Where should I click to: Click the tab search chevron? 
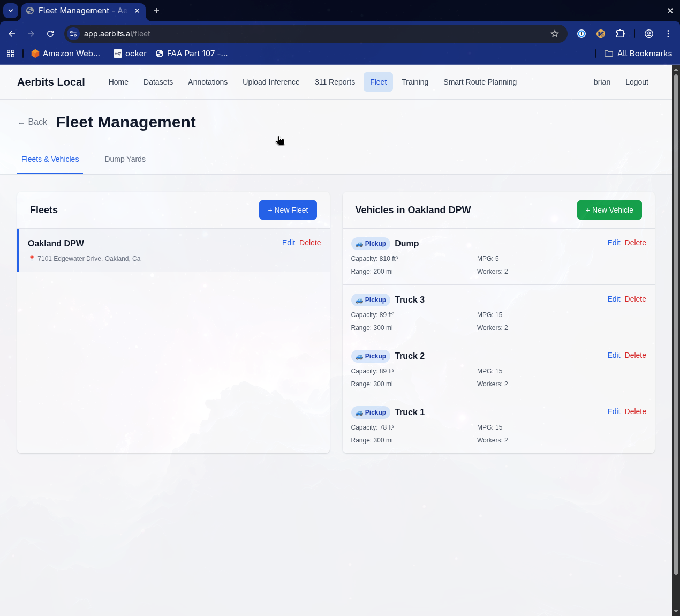tap(10, 11)
